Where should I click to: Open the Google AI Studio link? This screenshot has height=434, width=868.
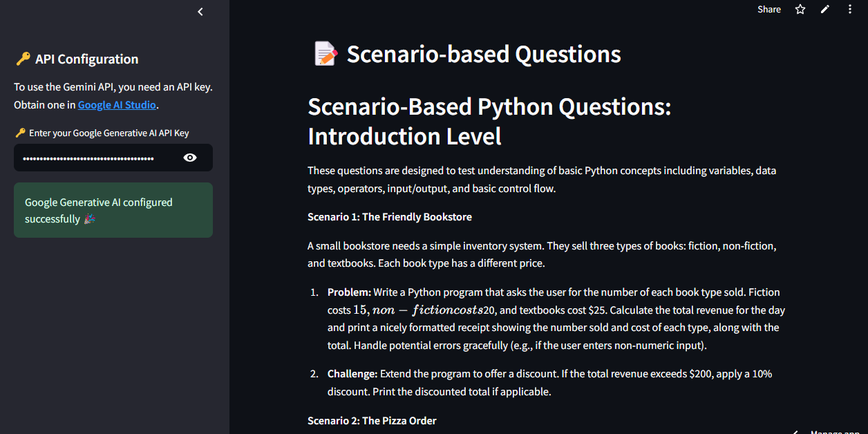click(x=117, y=105)
